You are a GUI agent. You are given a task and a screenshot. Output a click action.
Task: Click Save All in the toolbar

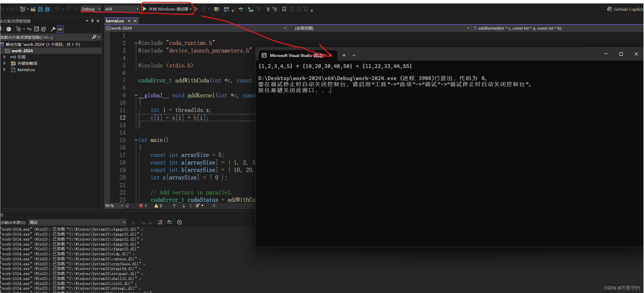pos(47,9)
